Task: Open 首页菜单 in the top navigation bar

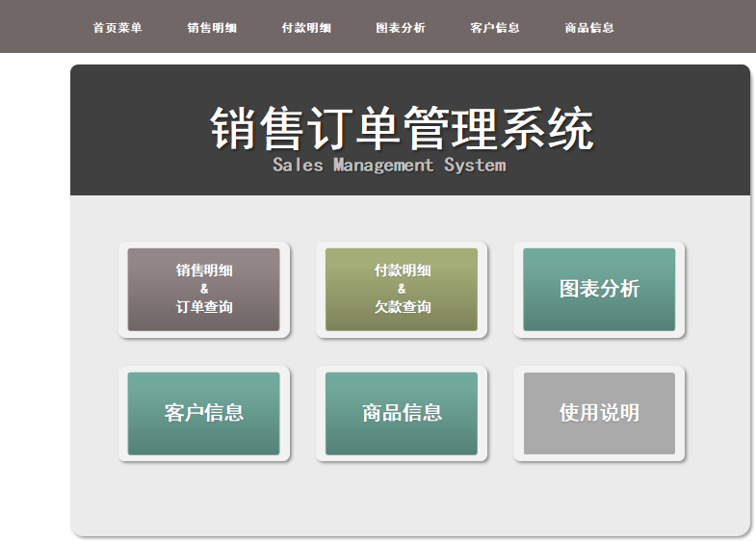Action: (117, 28)
